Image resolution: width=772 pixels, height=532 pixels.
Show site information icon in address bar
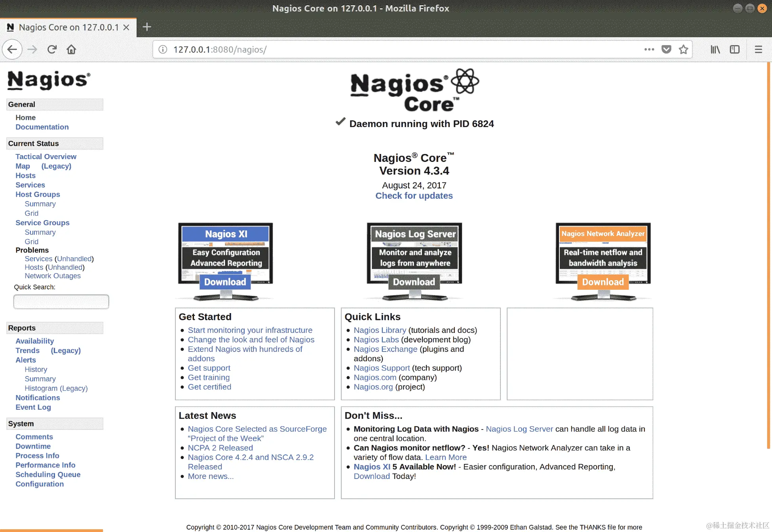[163, 49]
